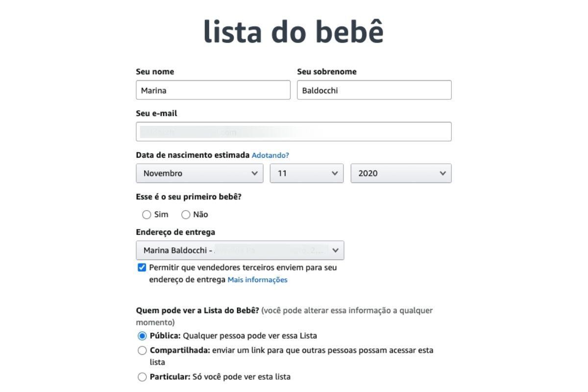Click the address dropdown chevron arrow
Screen dimensions: 588x392
(335, 250)
